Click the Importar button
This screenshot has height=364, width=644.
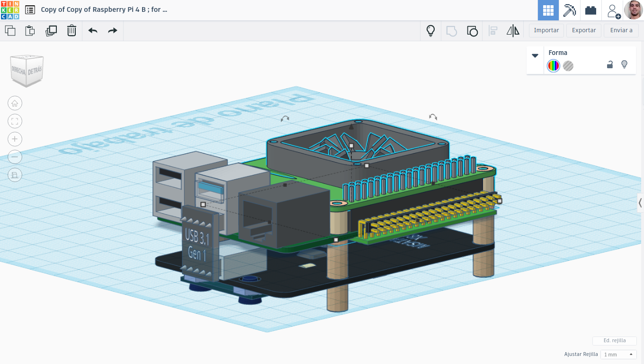point(546,30)
